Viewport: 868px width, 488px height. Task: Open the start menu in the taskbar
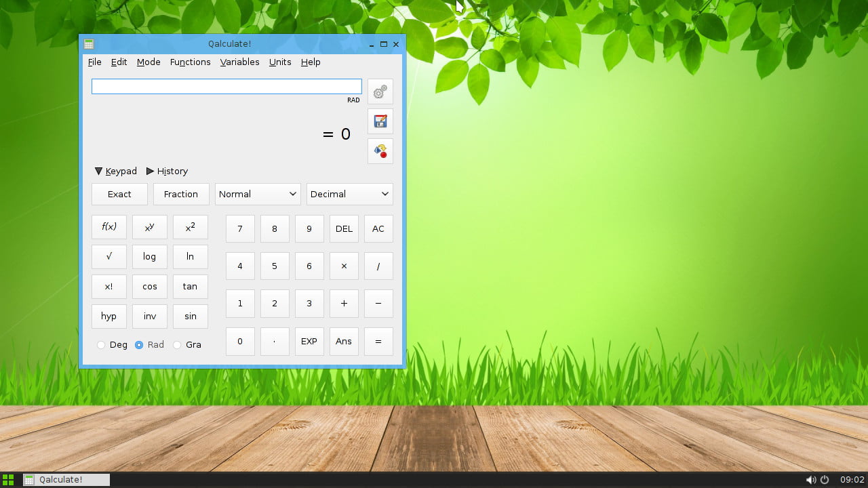click(8, 480)
